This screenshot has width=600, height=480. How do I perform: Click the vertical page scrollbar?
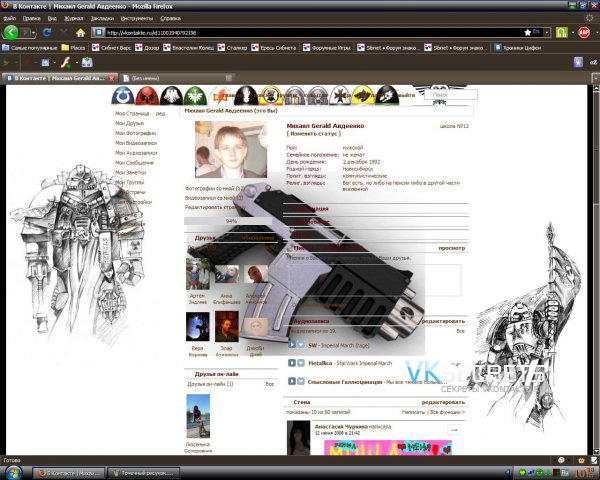pyautogui.click(x=595, y=268)
